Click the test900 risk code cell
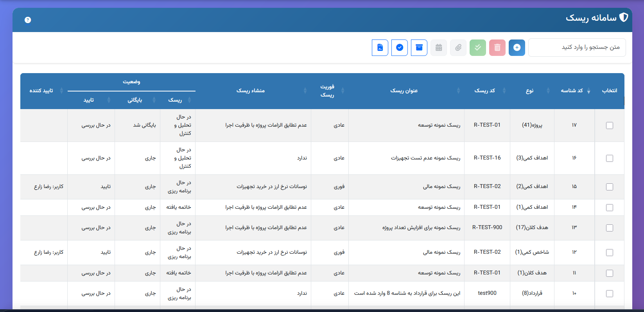Image resolution: width=644 pixels, height=312 pixels. click(487, 293)
